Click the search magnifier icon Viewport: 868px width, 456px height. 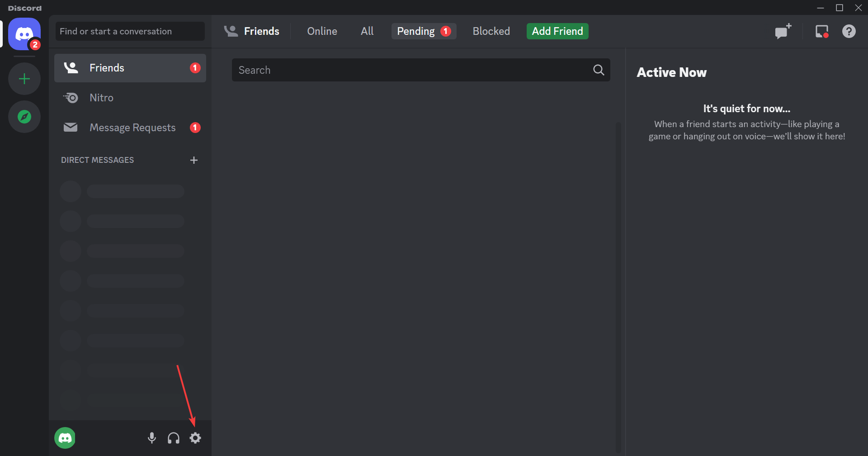pyautogui.click(x=599, y=70)
